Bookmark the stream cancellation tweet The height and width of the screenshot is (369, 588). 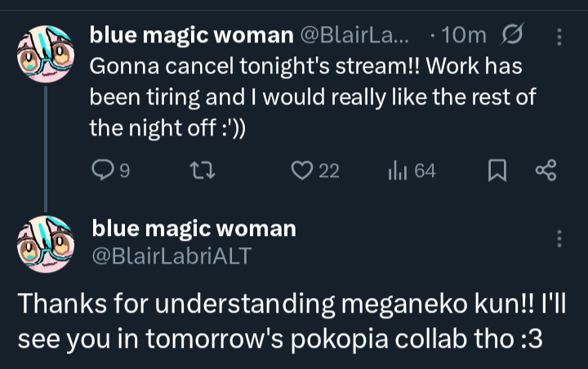[x=496, y=171]
